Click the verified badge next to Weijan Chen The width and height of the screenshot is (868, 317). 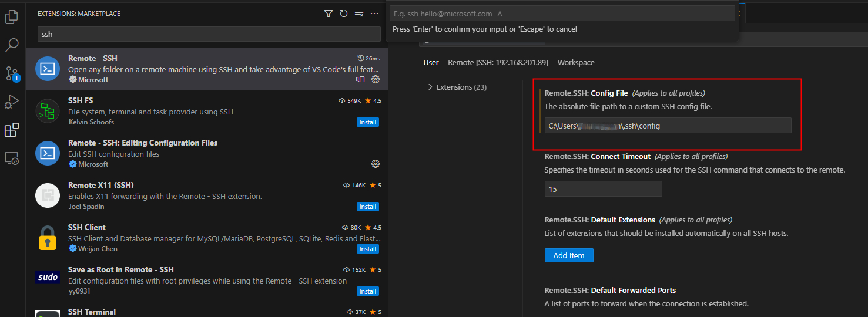(72, 248)
